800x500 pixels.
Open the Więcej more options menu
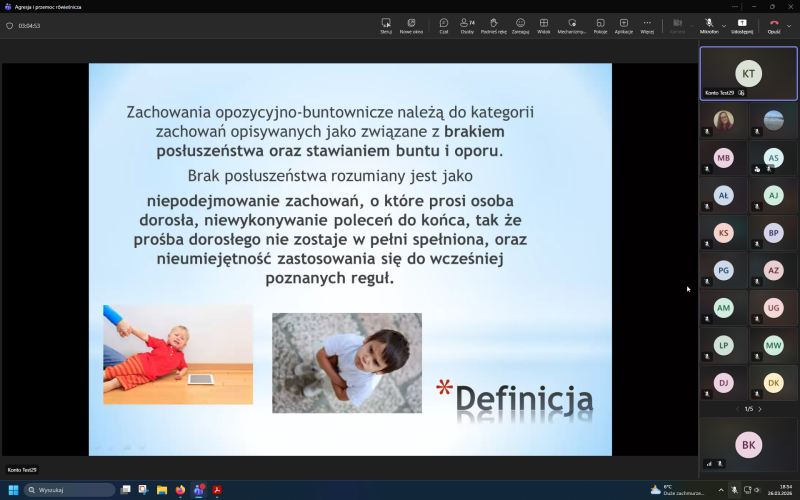[647, 24]
